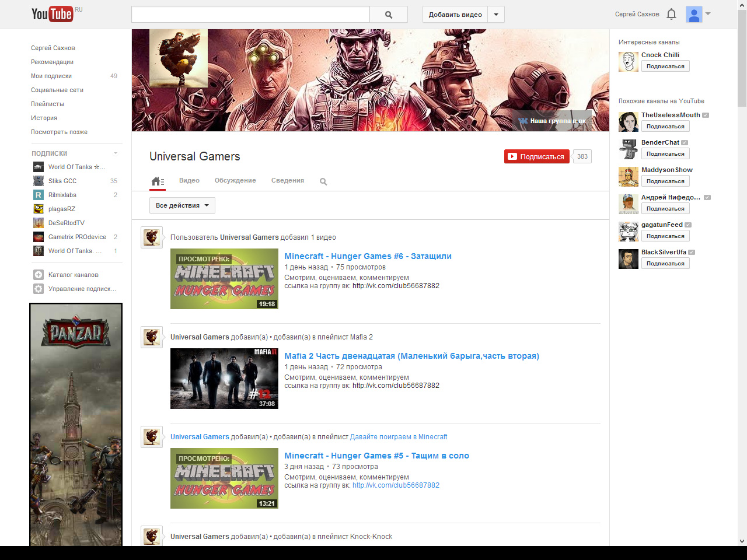Open the Все действия filter dropdown
This screenshot has height=560, width=747.
(182, 205)
